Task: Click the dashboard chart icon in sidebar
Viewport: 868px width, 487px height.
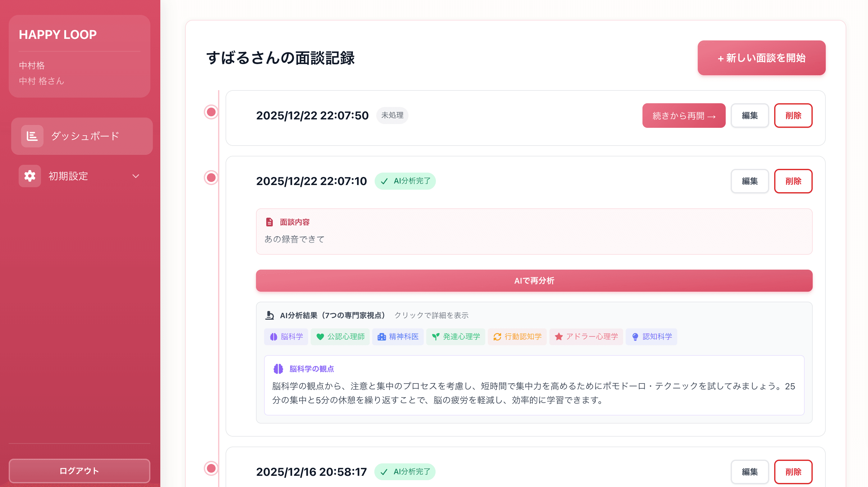Action: (x=32, y=136)
